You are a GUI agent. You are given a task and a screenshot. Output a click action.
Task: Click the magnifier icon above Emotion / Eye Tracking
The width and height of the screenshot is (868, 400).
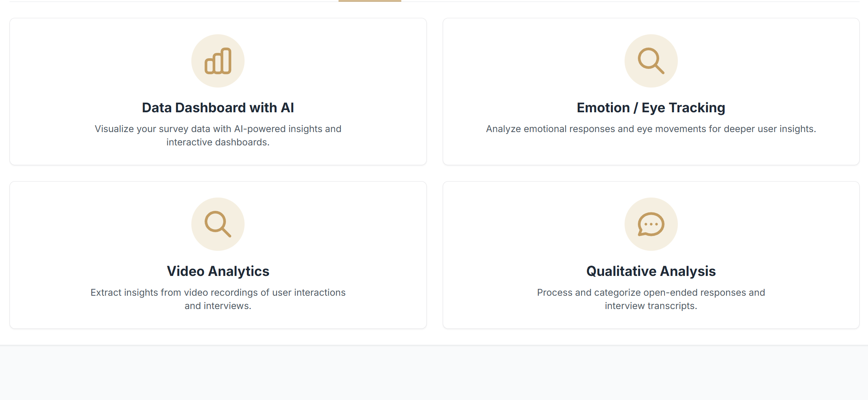(x=651, y=61)
